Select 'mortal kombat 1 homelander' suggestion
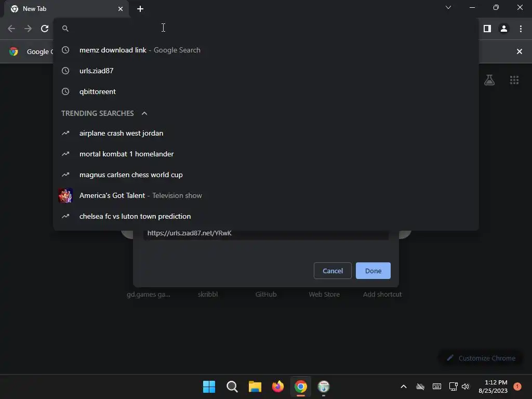Screen dimensions: 532x399 click(266, 154)
